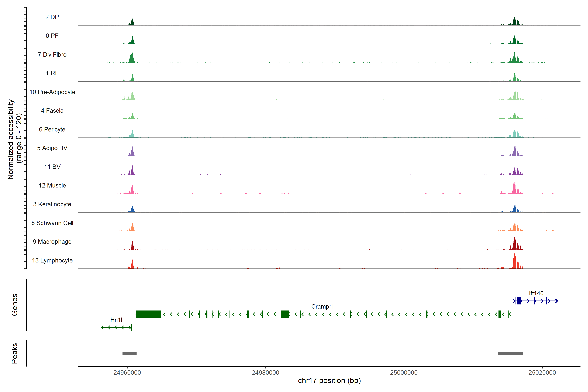Click the large Cramp1l green exon block
The width and height of the screenshot is (588, 392).
click(x=148, y=314)
